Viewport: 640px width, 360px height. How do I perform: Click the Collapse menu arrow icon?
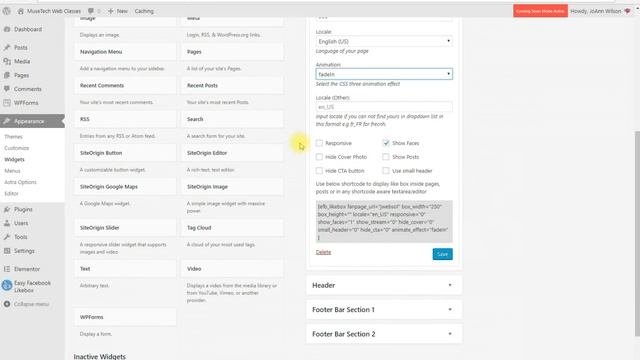tap(7, 304)
